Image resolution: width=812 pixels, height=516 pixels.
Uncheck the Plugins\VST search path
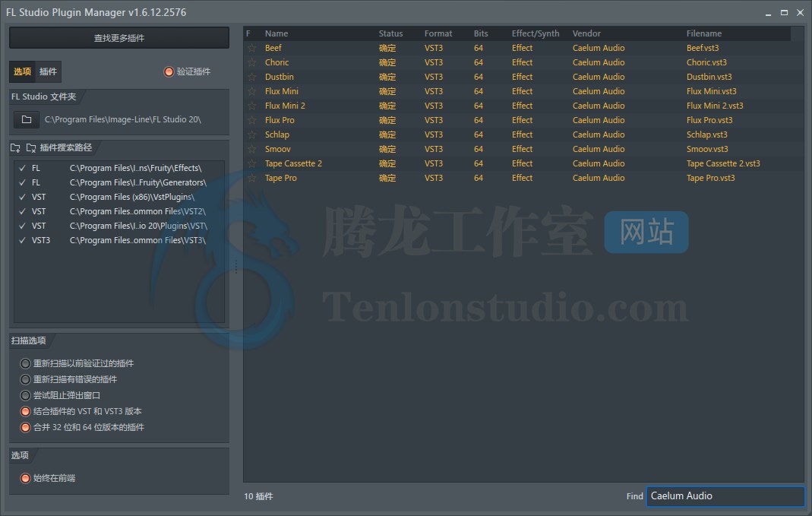pos(22,226)
